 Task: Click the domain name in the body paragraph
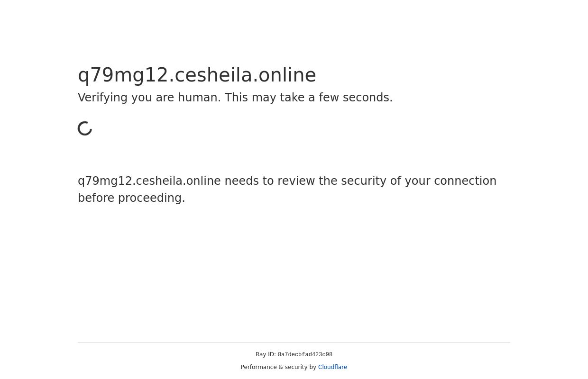[149, 181]
